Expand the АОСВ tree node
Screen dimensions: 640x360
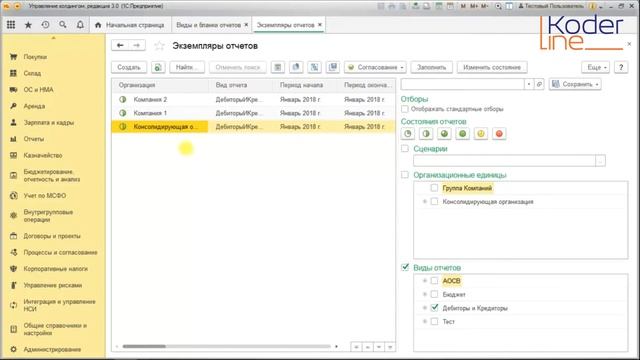coord(425,281)
